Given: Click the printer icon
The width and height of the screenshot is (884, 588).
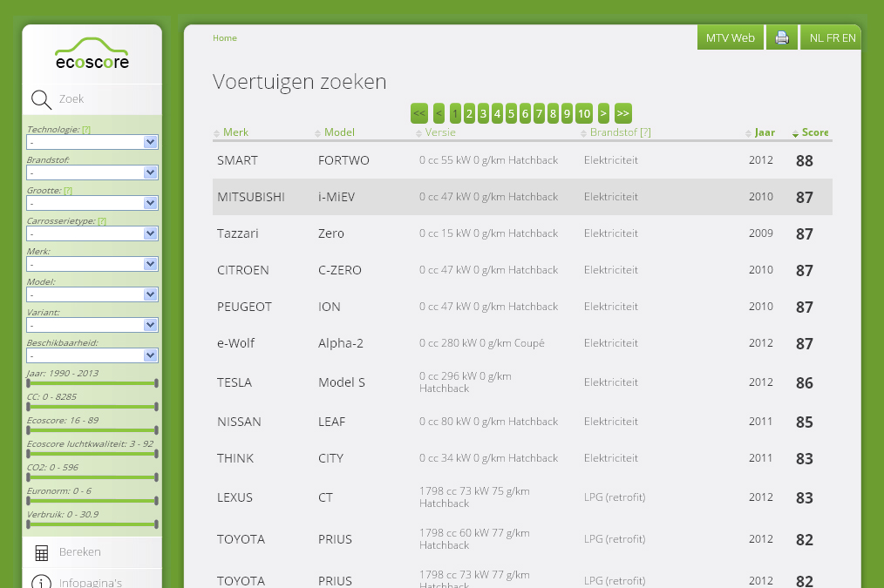Looking at the screenshot, I should pyautogui.click(x=782, y=37).
